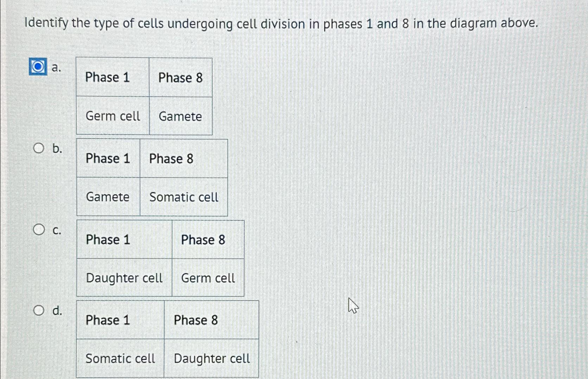Click 'Germ cell' in option a table
The height and width of the screenshot is (379, 588).
pos(113,116)
